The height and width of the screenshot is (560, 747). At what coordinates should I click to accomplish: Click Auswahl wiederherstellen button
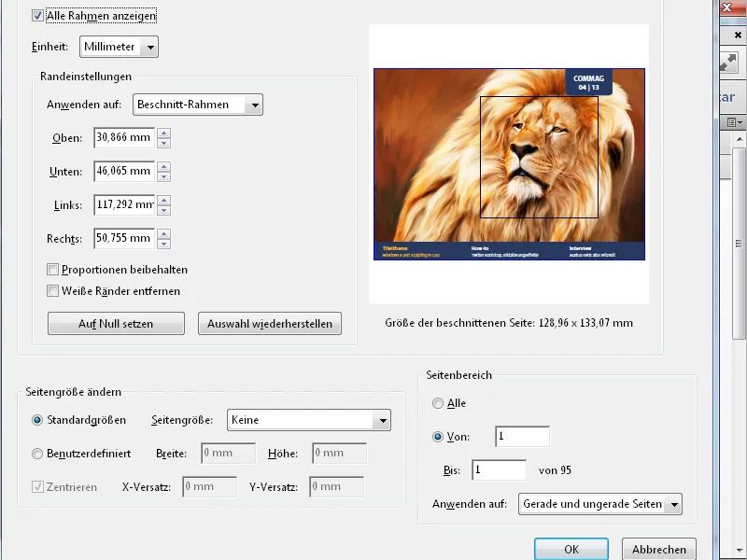click(270, 324)
